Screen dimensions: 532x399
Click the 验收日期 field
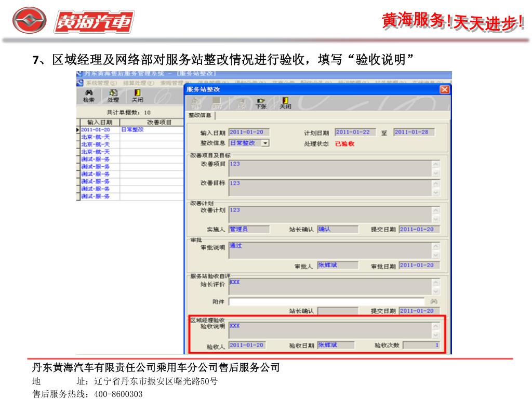pos(336,345)
